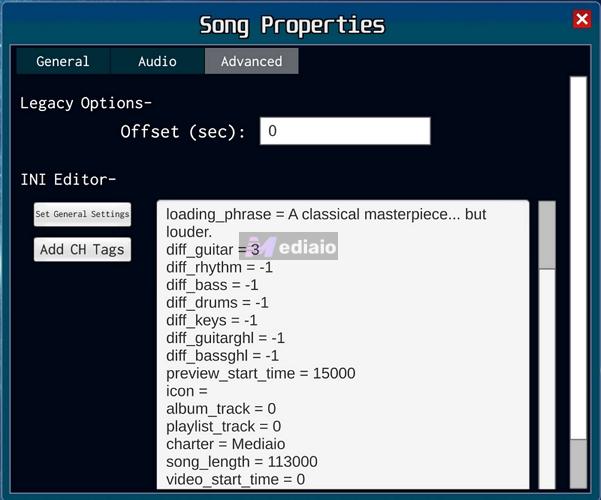The height and width of the screenshot is (500, 601).
Task: Click the song_length = 113000 line
Action: 241,462
